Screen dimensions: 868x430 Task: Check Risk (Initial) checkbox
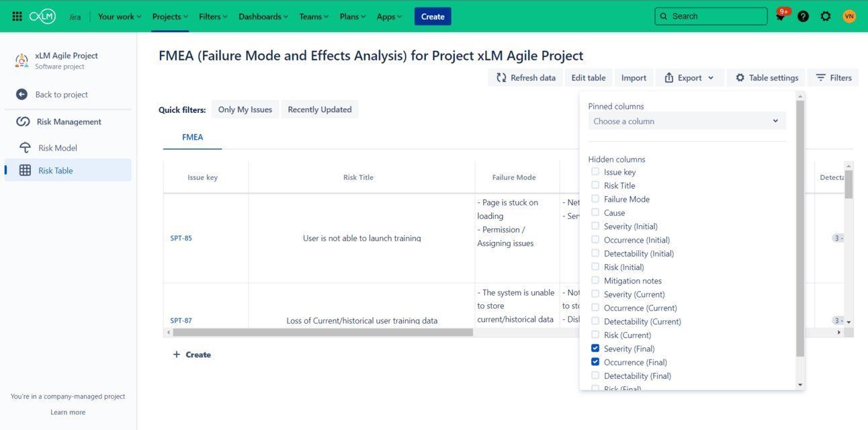point(595,267)
